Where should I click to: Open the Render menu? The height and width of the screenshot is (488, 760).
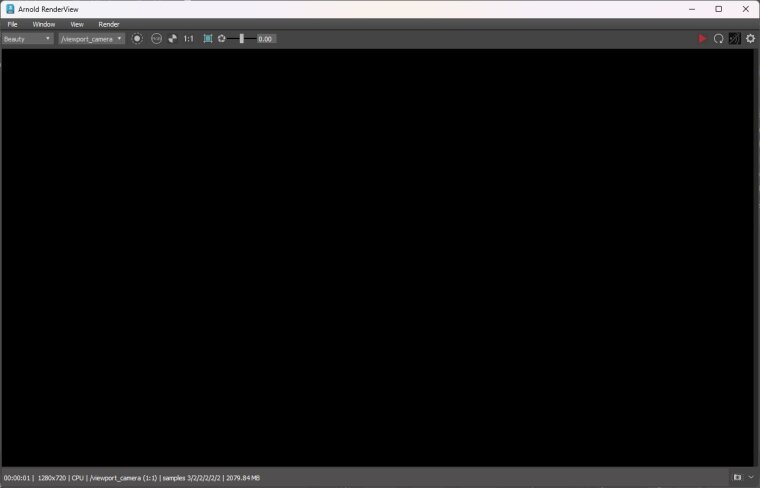coord(109,24)
